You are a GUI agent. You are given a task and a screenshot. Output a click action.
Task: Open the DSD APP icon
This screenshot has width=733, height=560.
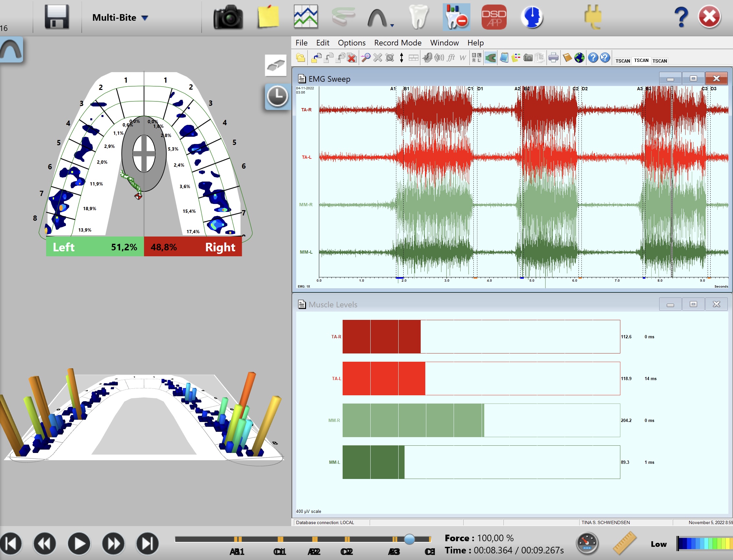click(x=494, y=17)
